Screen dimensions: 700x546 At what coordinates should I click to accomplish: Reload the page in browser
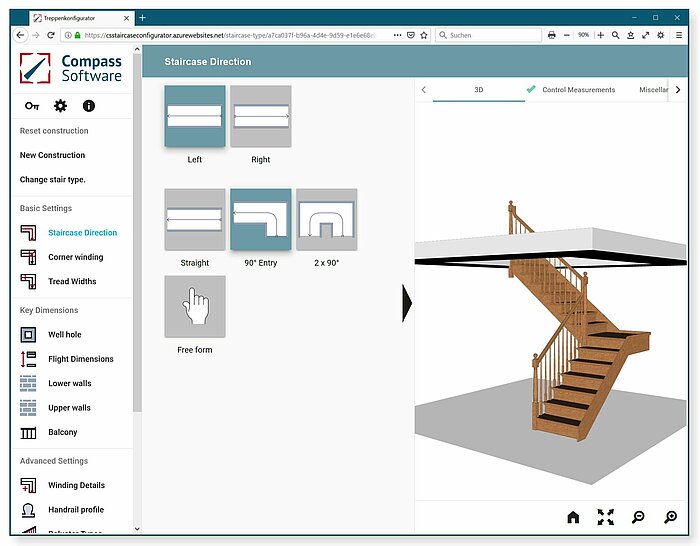[x=51, y=35]
